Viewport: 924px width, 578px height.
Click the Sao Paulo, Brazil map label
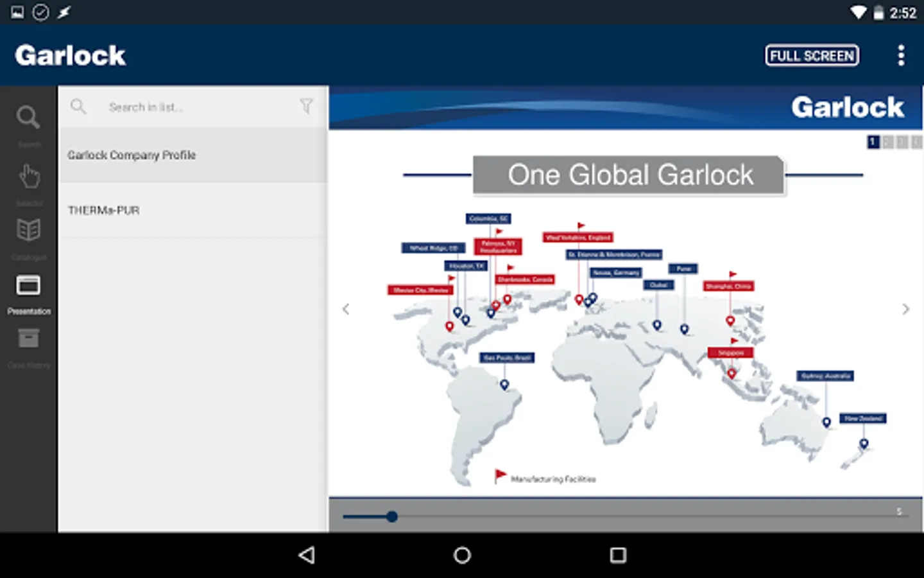tap(507, 358)
